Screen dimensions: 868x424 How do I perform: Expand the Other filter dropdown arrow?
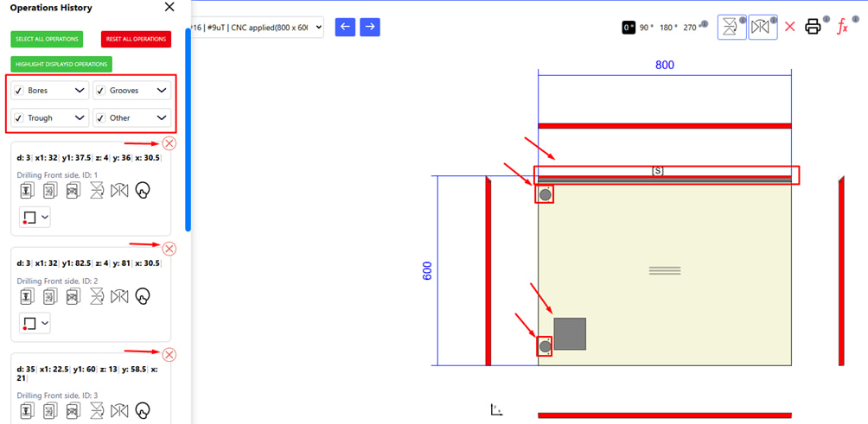click(x=162, y=118)
